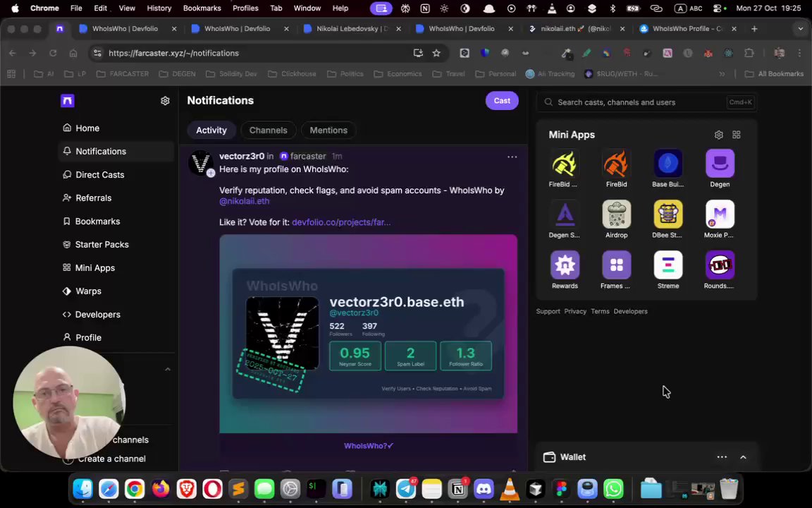This screenshot has height=508, width=812.
Task: Open the Farcaster logo in the sidebar
Action: 68,101
